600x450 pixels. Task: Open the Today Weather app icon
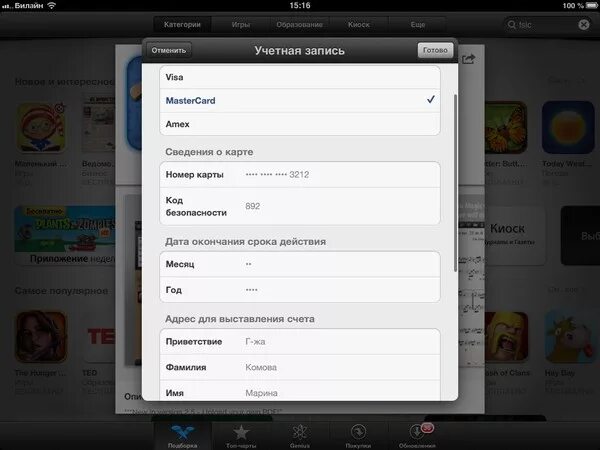point(568,127)
